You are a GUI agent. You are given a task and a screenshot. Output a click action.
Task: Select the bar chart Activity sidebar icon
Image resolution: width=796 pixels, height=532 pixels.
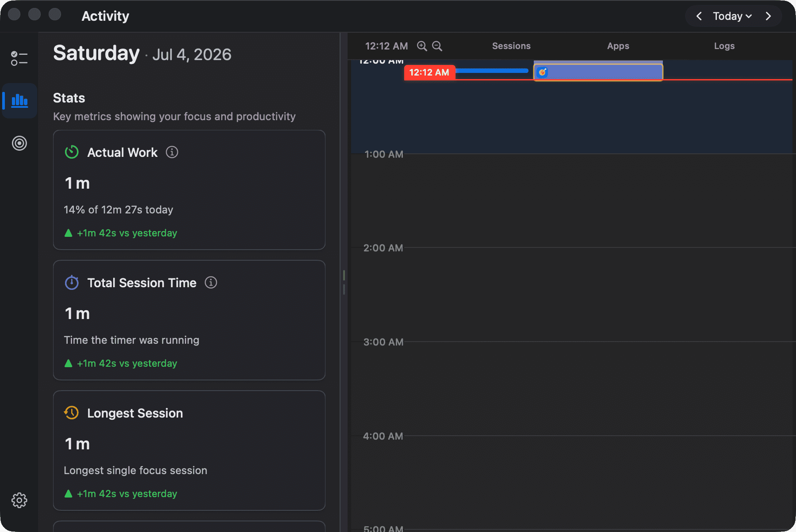(x=19, y=100)
